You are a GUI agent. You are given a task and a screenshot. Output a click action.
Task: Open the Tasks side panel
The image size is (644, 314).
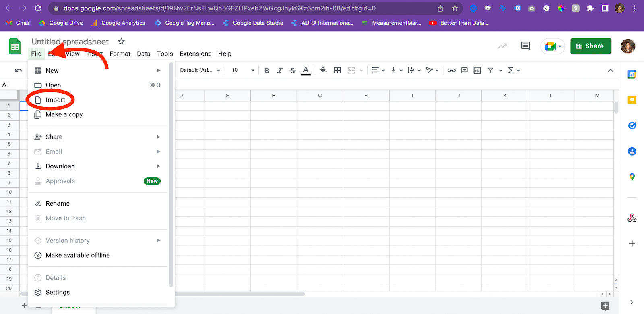click(632, 126)
